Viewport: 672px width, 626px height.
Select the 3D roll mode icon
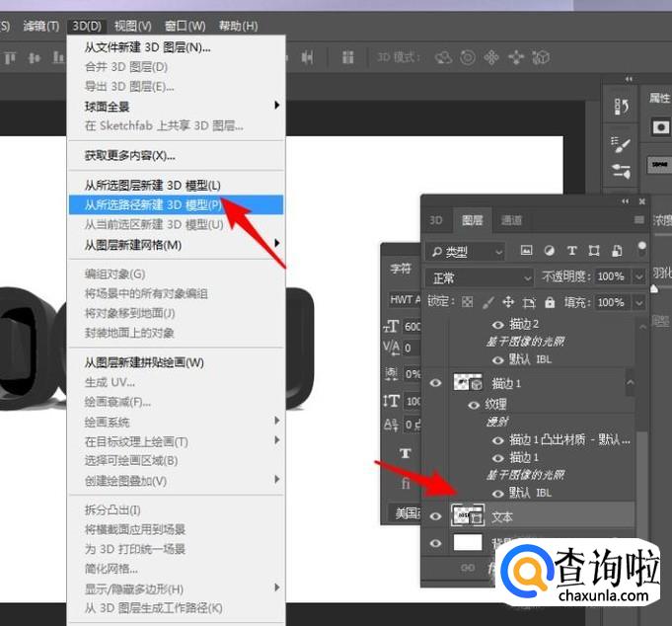pyautogui.click(x=468, y=57)
